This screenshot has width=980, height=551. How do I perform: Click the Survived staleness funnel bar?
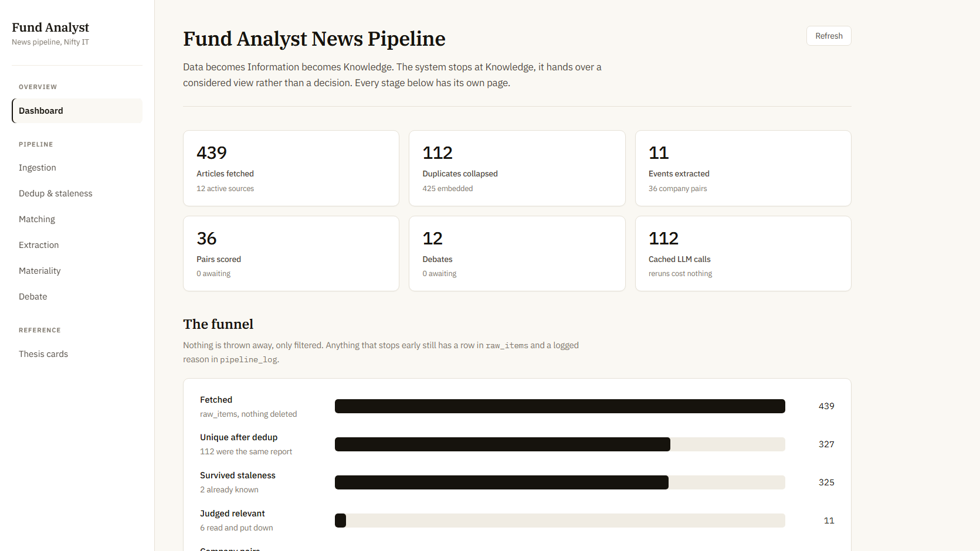click(560, 482)
